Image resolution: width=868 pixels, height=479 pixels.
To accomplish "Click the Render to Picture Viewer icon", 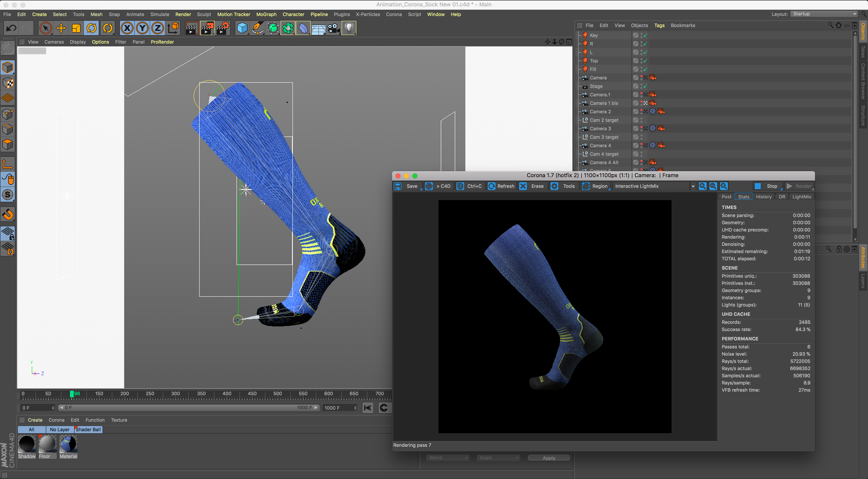I will (x=207, y=28).
